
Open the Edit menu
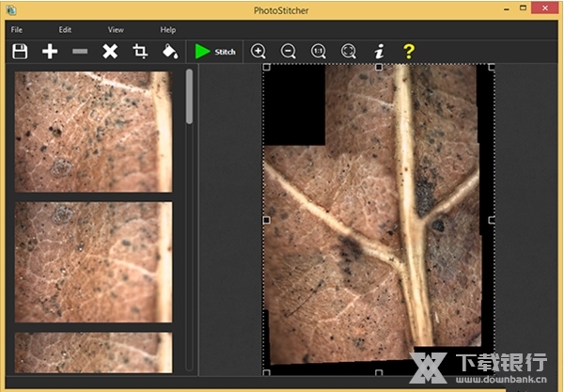(65, 30)
